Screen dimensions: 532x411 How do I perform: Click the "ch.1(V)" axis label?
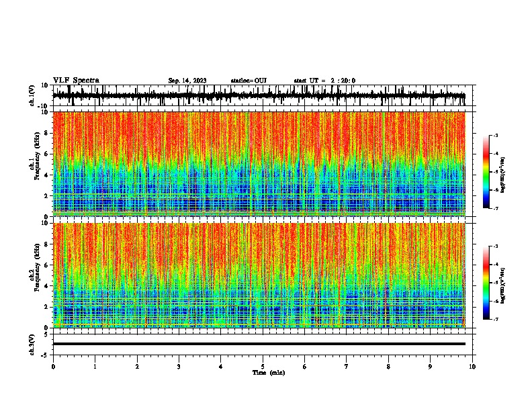(x=32, y=95)
